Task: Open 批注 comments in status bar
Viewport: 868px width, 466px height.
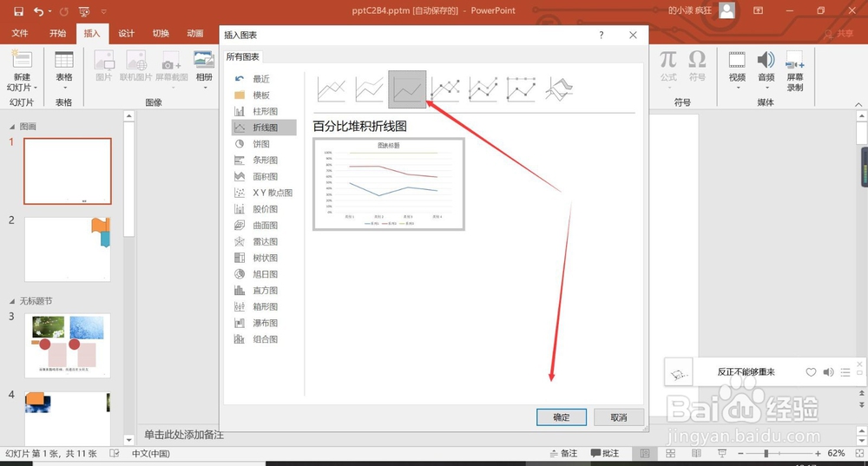Action: 605,453
